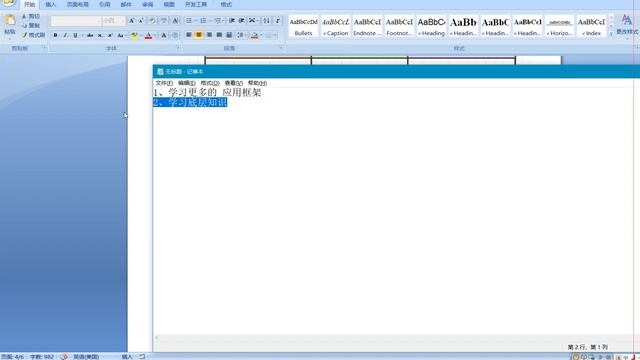This screenshot has height=360, width=640.
Task: Click the Line Spacing icon
Action: point(240,36)
